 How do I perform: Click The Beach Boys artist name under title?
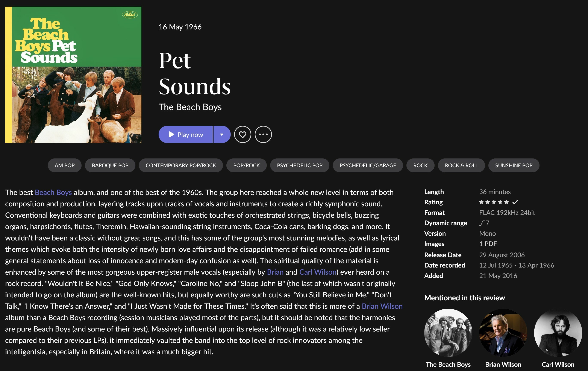(190, 107)
